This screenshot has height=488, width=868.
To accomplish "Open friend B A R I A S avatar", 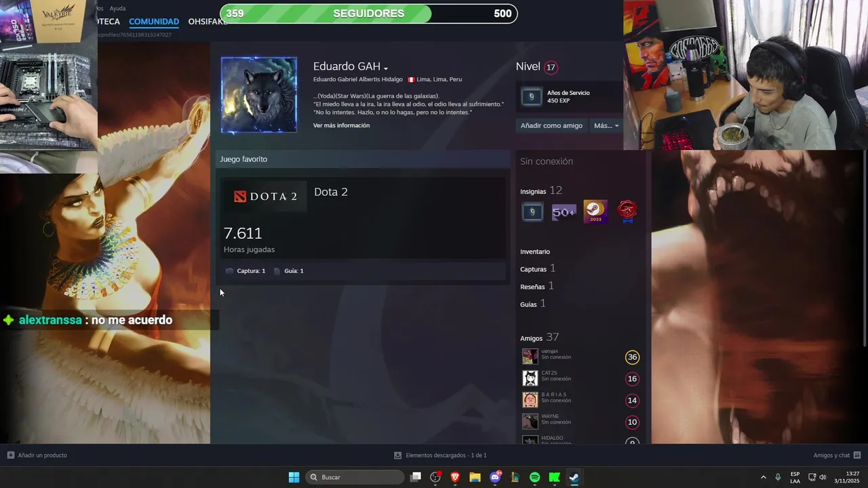I will pos(530,400).
